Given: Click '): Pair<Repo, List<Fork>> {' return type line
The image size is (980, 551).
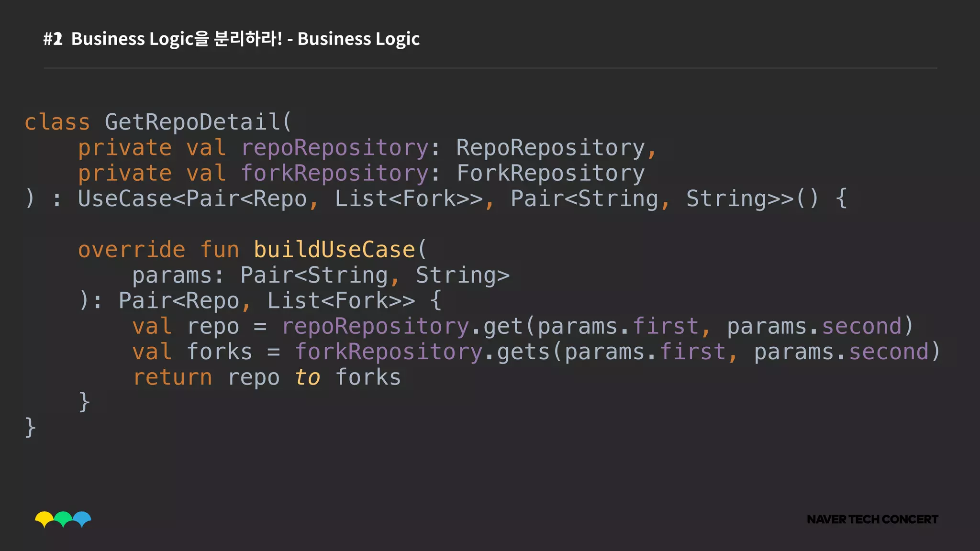Looking at the screenshot, I should pyautogui.click(x=260, y=301).
